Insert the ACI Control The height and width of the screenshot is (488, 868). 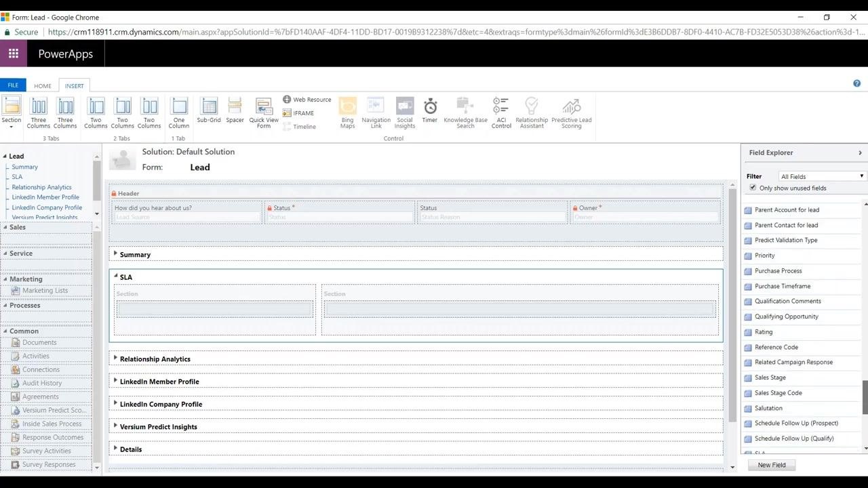(x=501, y=113)
